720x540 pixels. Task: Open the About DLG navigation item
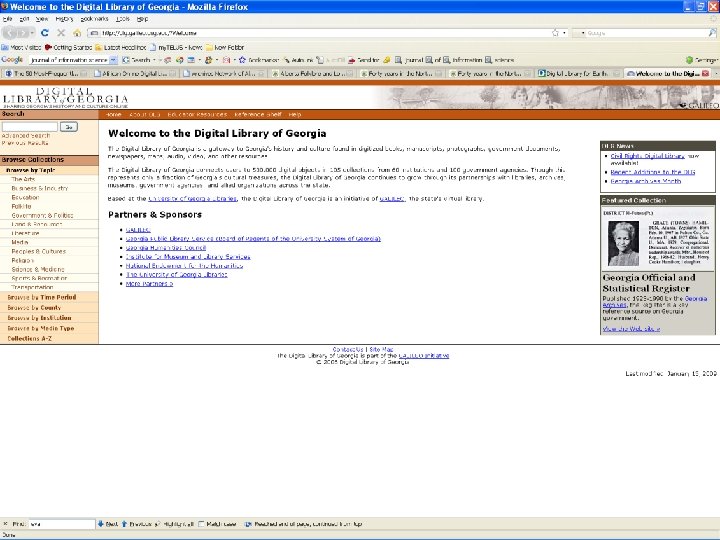[144, 114]
